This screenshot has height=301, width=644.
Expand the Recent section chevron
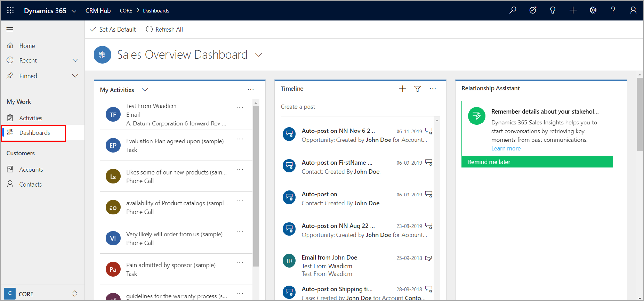click(75, 60)
